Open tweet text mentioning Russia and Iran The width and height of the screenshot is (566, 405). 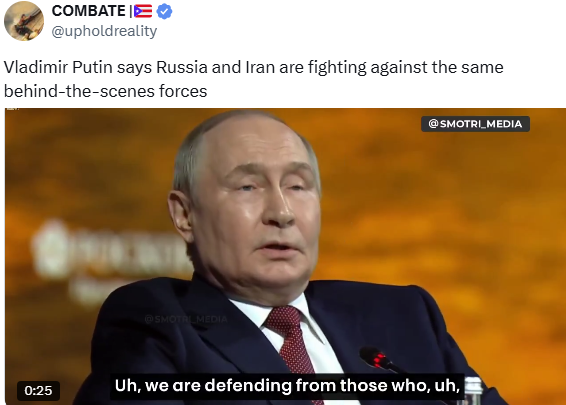(253, 79)
